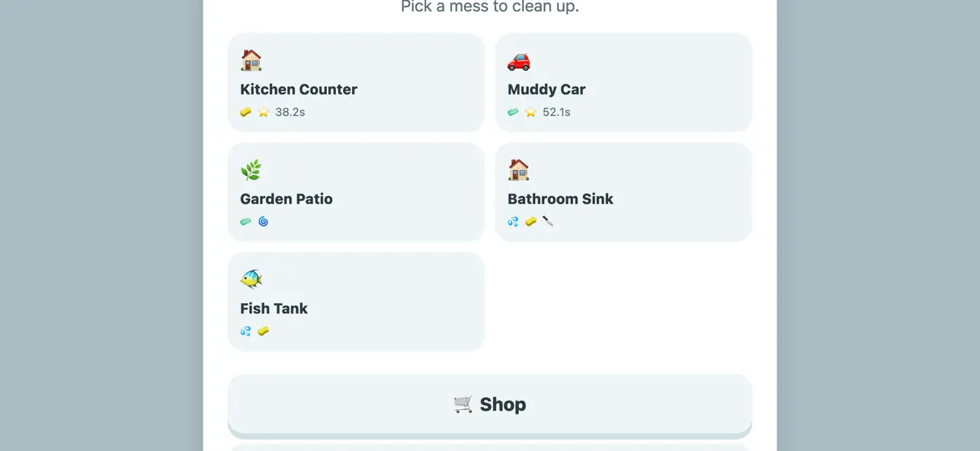
Task: Click the tropical fish icon
Action: tap(251, 280)
